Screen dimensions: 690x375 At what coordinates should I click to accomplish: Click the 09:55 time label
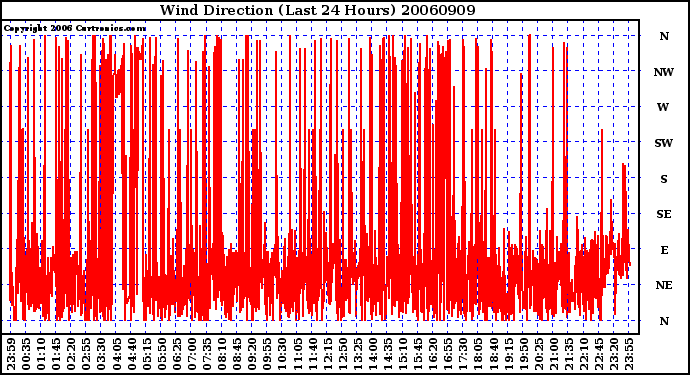(x=268, y=354)
